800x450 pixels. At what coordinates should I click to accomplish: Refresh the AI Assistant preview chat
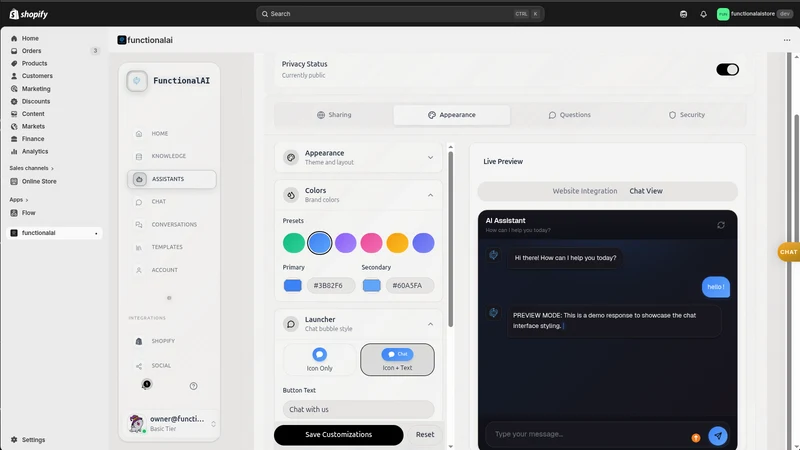720,225
